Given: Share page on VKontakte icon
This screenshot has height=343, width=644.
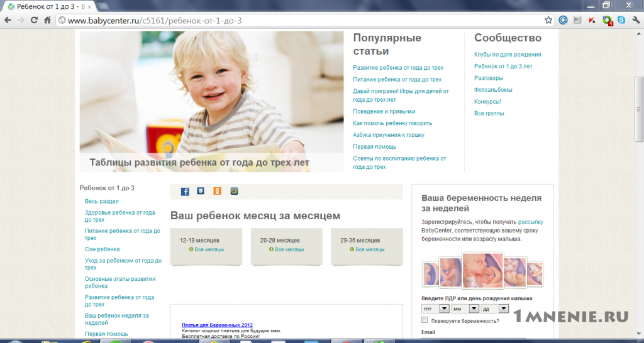Looking at the screenshot, I should (201, 191).
